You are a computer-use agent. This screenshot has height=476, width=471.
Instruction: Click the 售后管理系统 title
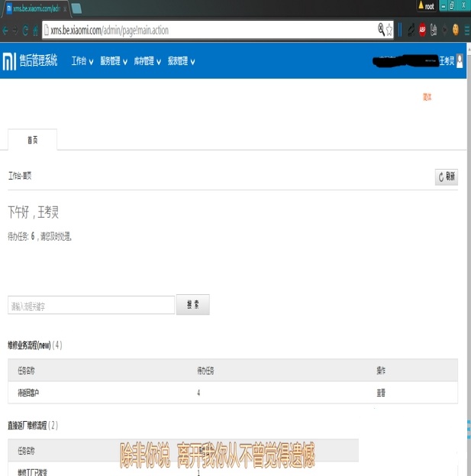[x=38, y=60]
